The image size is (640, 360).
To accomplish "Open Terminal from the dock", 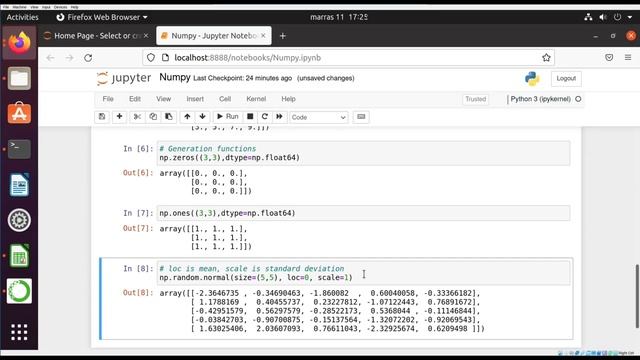I will click(x=19, y=149).
